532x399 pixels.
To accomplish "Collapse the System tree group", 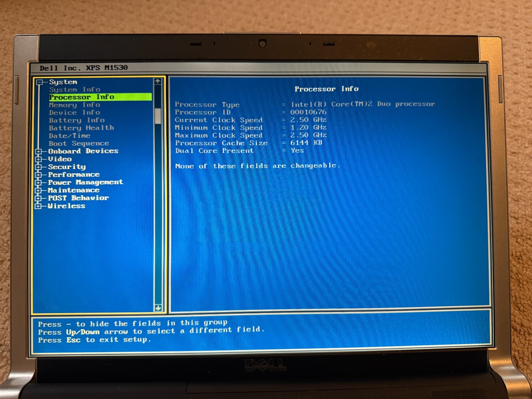I will click(40, 82).
